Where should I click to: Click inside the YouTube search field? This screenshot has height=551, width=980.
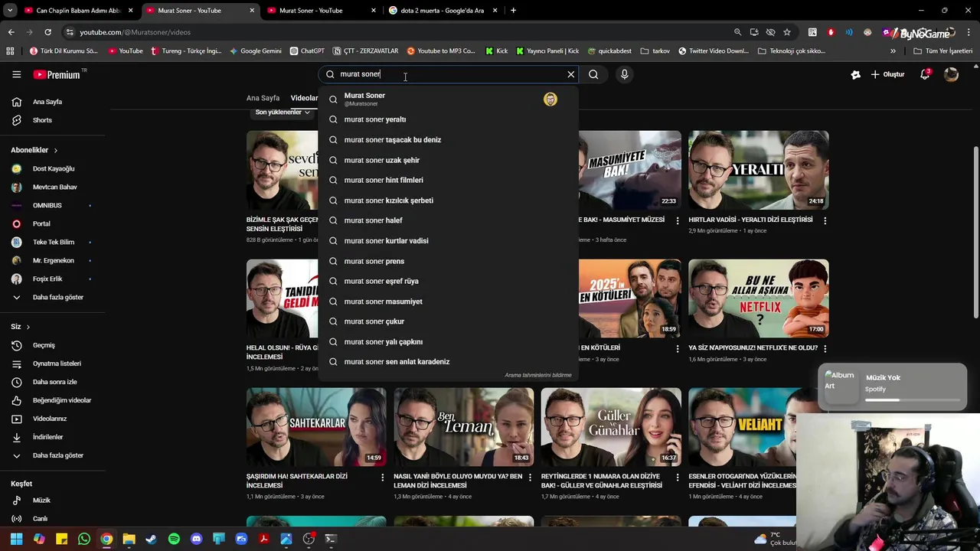[448, 74]
